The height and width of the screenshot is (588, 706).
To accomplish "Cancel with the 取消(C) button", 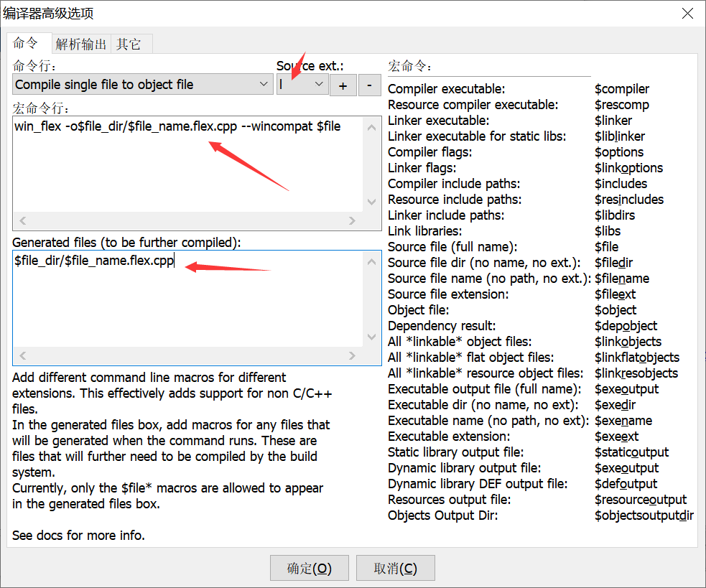I will 395,568.
